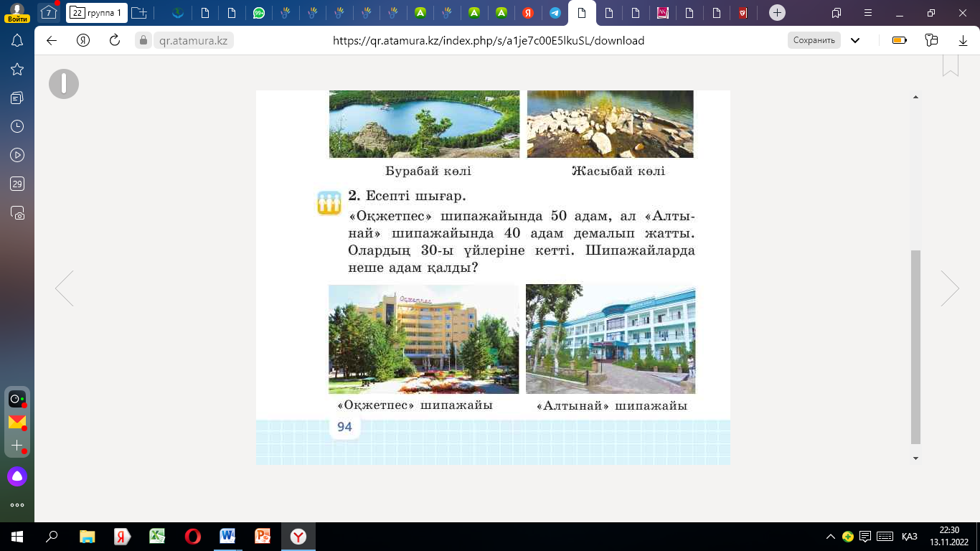Switch to the 'группа 1' tab group

coord(97,13)
